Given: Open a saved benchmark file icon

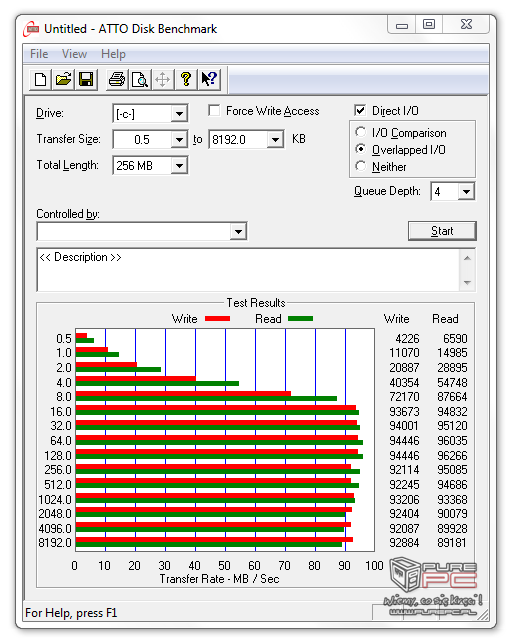Looking at the screenshot, I should pyautogui.click(x=63, y=79).
